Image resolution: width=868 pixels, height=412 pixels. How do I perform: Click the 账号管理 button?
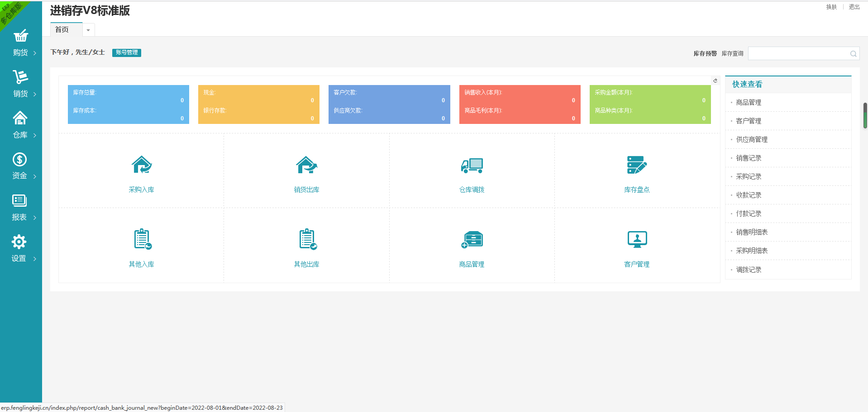[127, 52]
